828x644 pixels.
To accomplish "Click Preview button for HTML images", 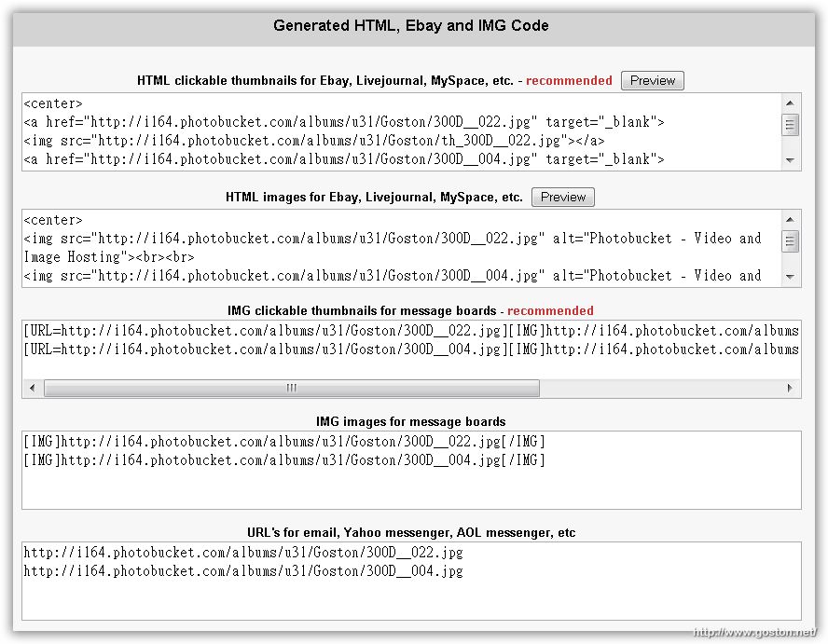I will [563, 197].
